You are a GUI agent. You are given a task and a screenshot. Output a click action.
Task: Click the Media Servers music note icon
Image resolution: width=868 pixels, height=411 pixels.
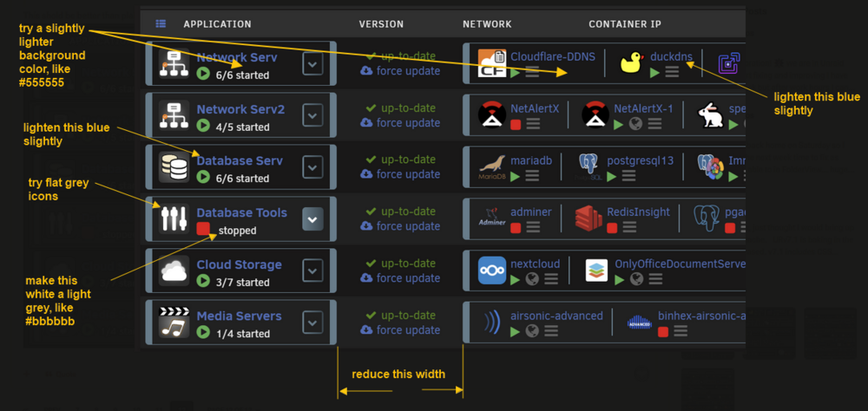pos(174,323)
